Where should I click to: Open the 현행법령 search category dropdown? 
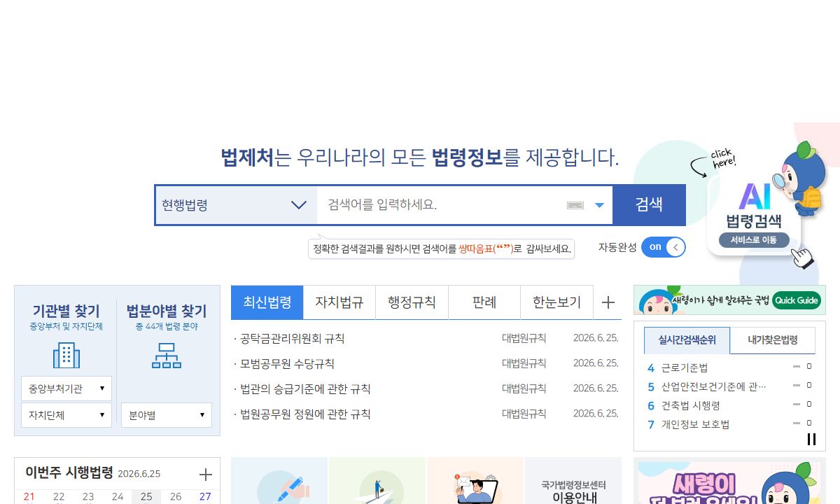pos(236,205)
